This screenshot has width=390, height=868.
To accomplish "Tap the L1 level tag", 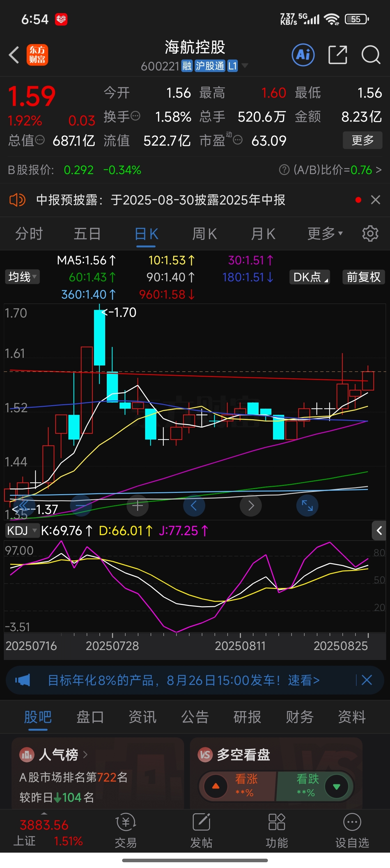I will pos(232,66).
